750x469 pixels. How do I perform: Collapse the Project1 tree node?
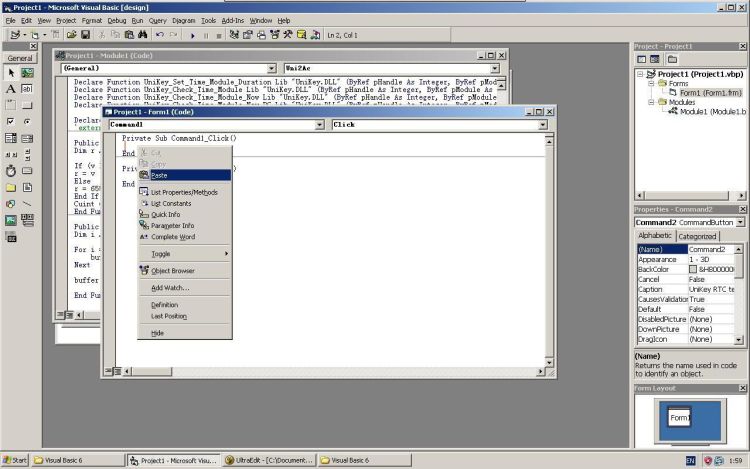(640, 74)
